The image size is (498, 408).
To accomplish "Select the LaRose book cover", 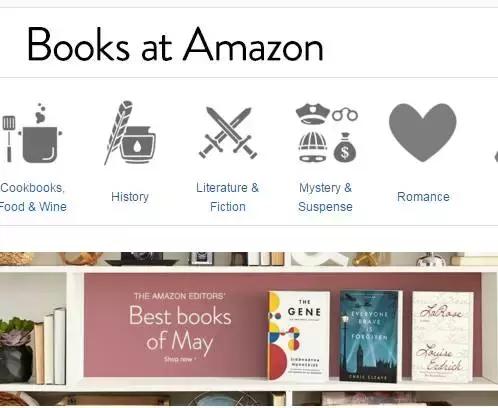I will pos(443,337).
